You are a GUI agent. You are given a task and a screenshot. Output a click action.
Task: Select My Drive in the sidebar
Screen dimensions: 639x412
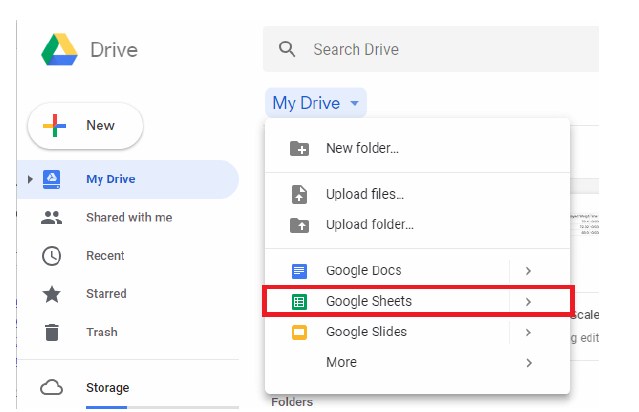128,179
